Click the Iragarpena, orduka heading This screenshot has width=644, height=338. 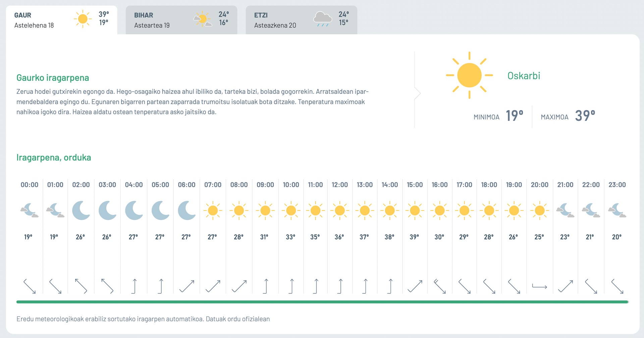[x=54, y=157]
